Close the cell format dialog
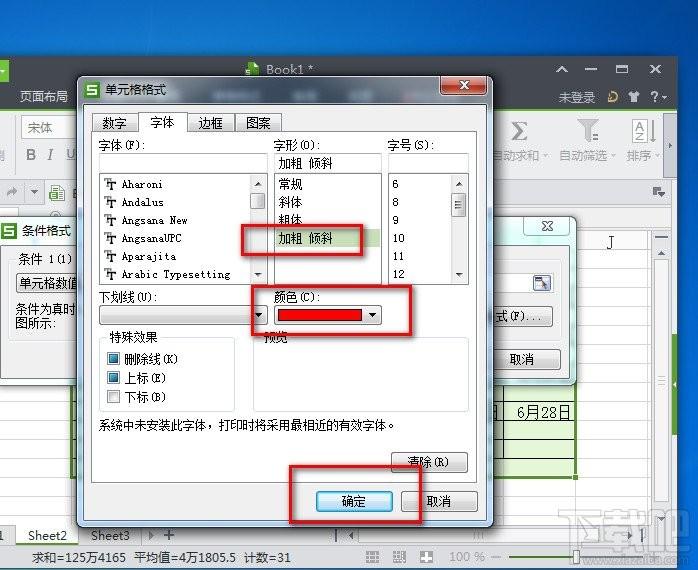 coord(463,85)
